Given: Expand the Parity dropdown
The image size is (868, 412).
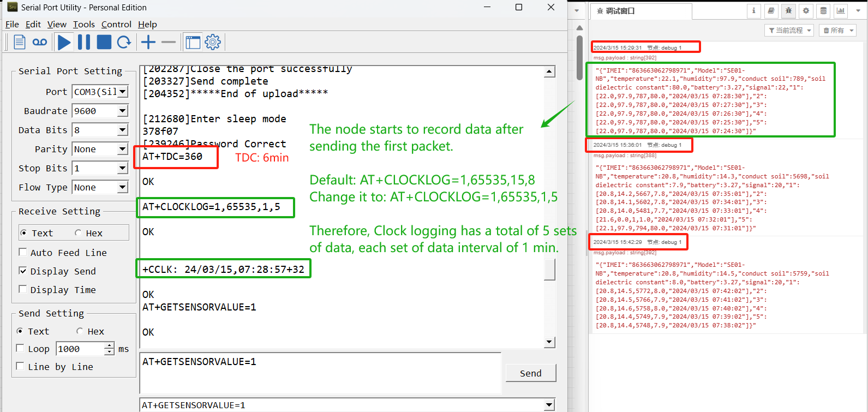Looking at the screenshot, I should (x=123, y=149).
